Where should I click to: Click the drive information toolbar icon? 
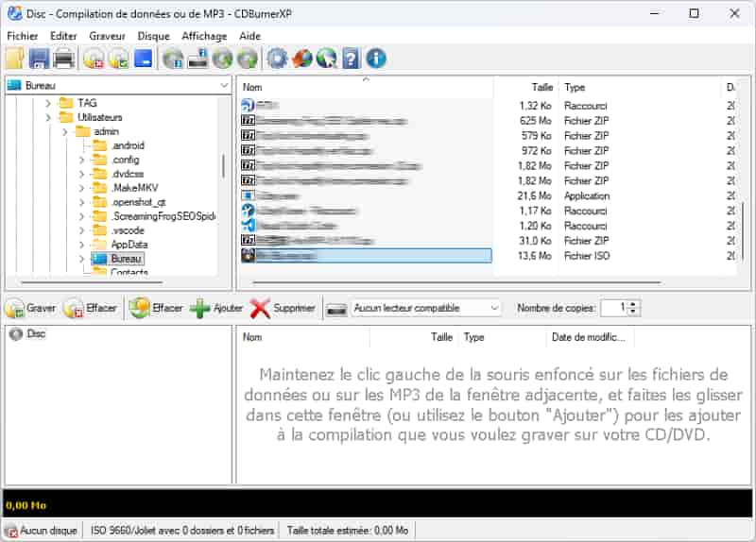pos(198,59)
